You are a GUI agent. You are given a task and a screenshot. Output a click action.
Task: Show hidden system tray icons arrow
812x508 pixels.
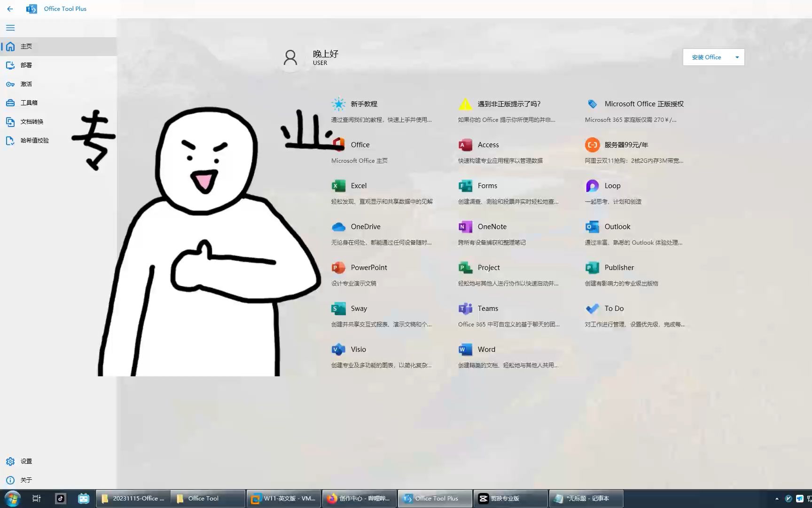777,499
